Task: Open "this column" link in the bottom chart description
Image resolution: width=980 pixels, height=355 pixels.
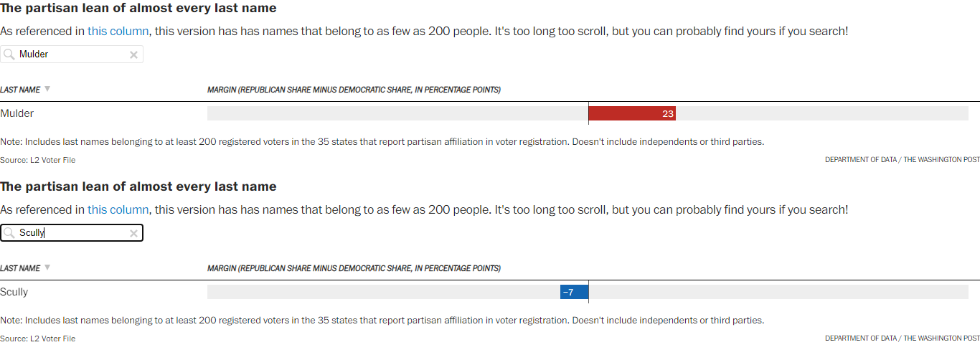Action: click(x=118, y=210)
